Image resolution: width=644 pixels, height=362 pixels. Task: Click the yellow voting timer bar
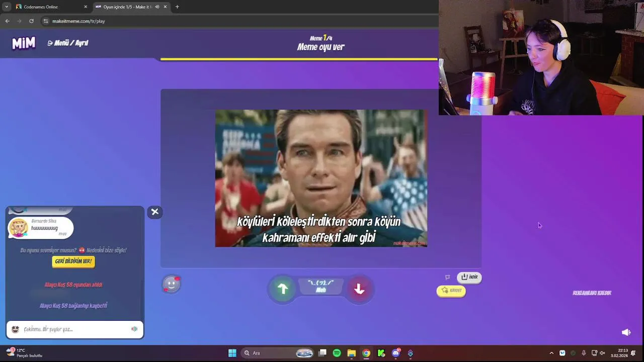pyautogui.click(x=299, y=59)
